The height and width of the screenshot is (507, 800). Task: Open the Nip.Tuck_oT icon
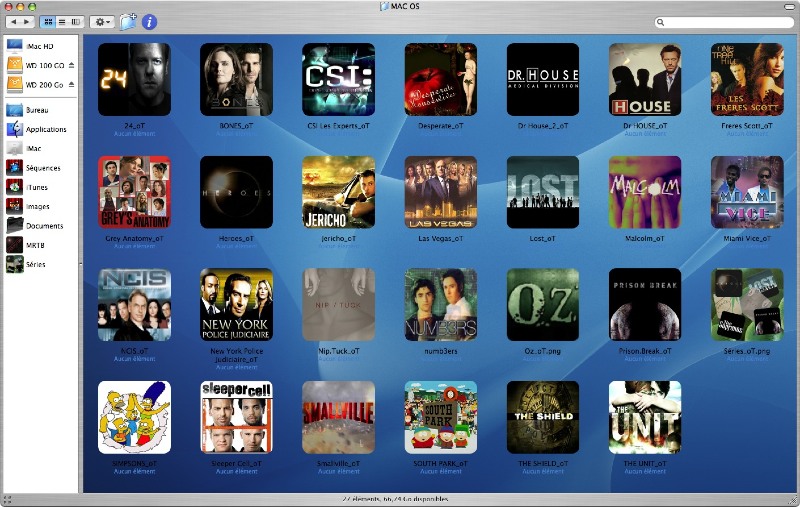pyautogui.click(x=338, y=305)
